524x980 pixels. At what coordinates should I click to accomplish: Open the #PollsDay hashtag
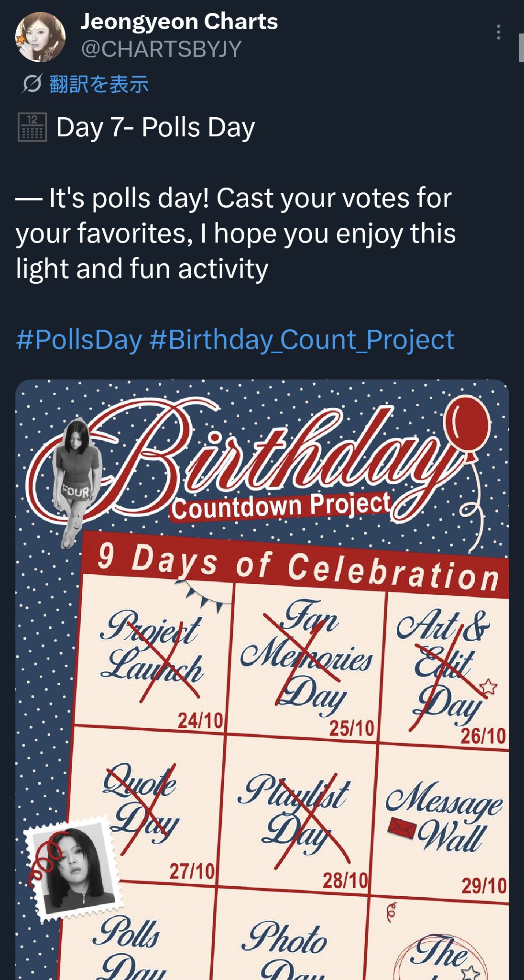pos(79,340)
